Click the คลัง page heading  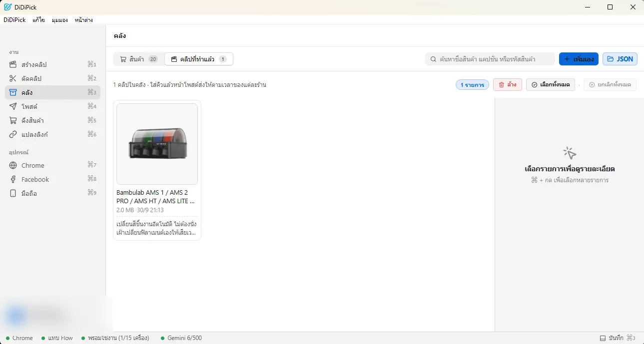pos(120,36)
